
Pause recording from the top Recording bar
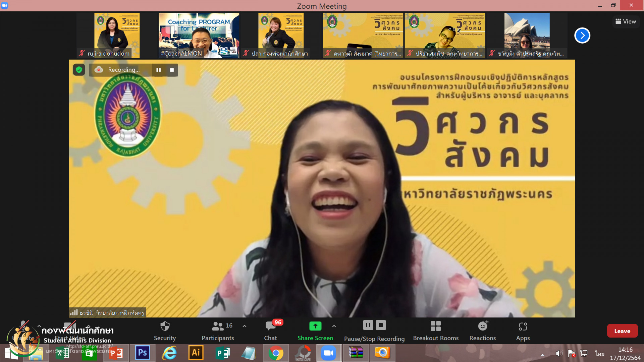[158, 70]
